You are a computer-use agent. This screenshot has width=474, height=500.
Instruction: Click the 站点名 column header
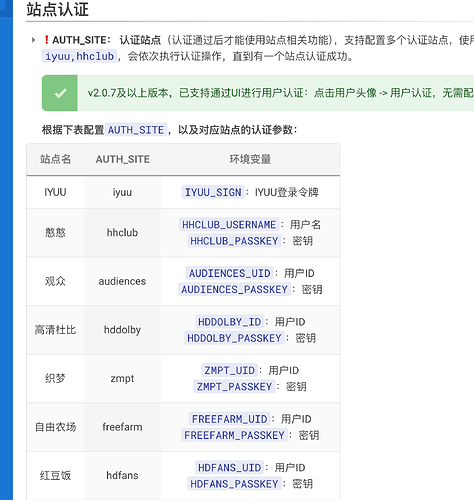[x=55, y=159]
